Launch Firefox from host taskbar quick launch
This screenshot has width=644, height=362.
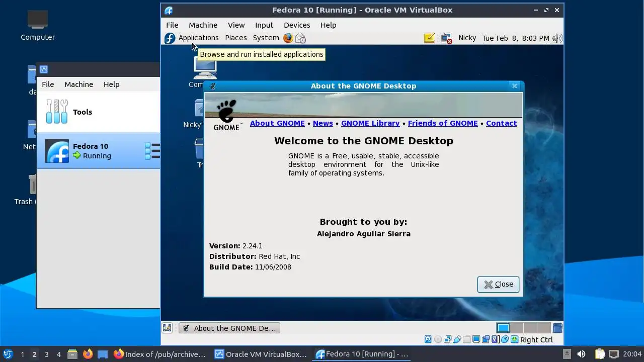pos(88,354)
